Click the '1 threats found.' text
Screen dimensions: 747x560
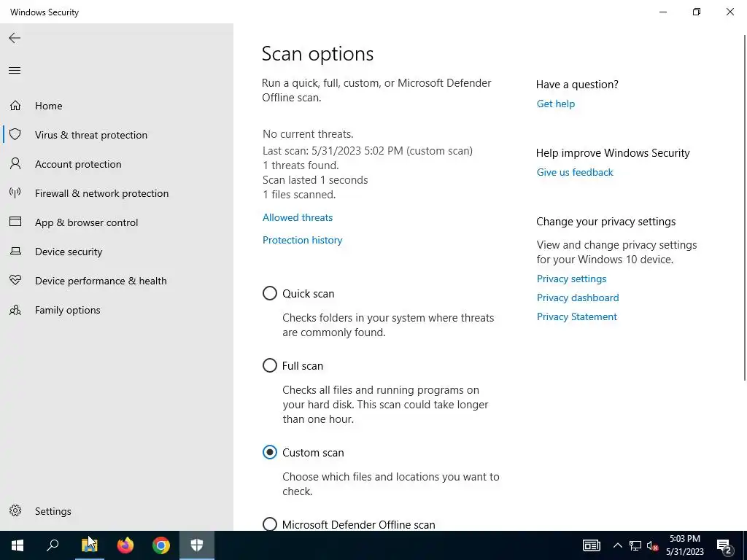coord(301,166)
